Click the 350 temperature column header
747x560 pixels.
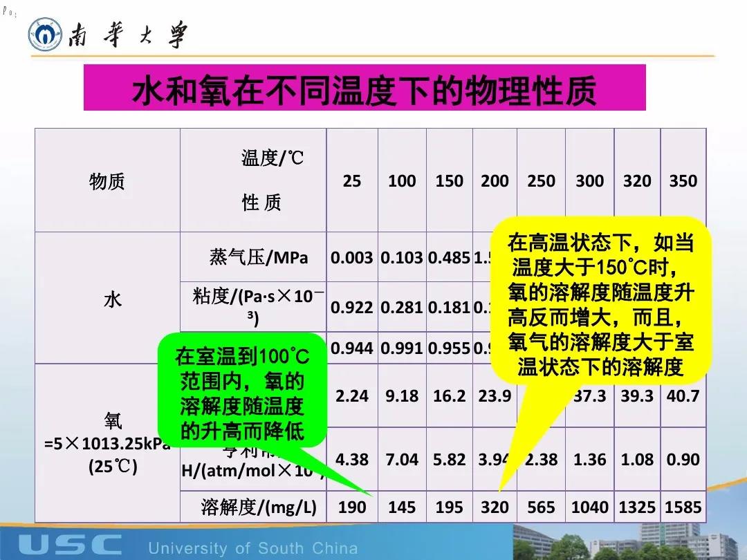coord(683,181)
